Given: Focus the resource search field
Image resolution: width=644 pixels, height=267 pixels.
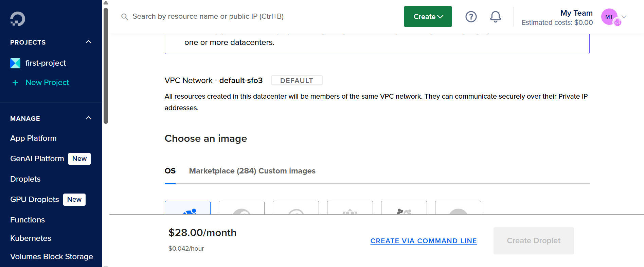Looking at the screenshot, I should pos(208,16).
